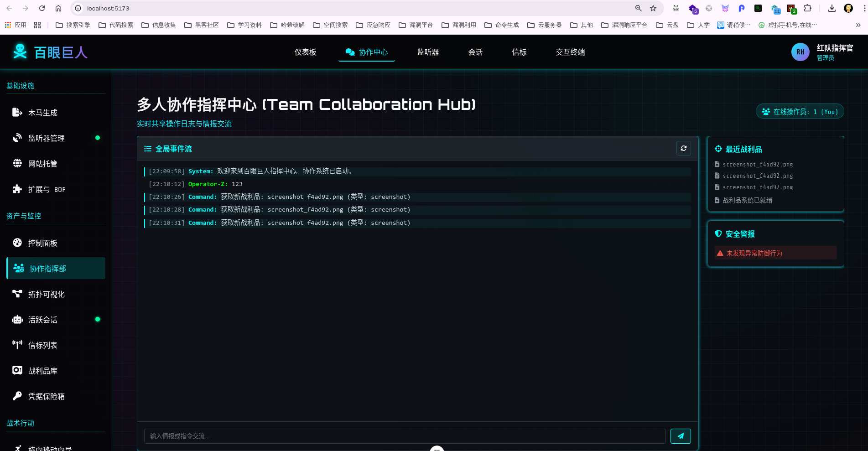Click the bookmark star in address bar
This screenshot has height=451, width=868.
coord(653,8)
